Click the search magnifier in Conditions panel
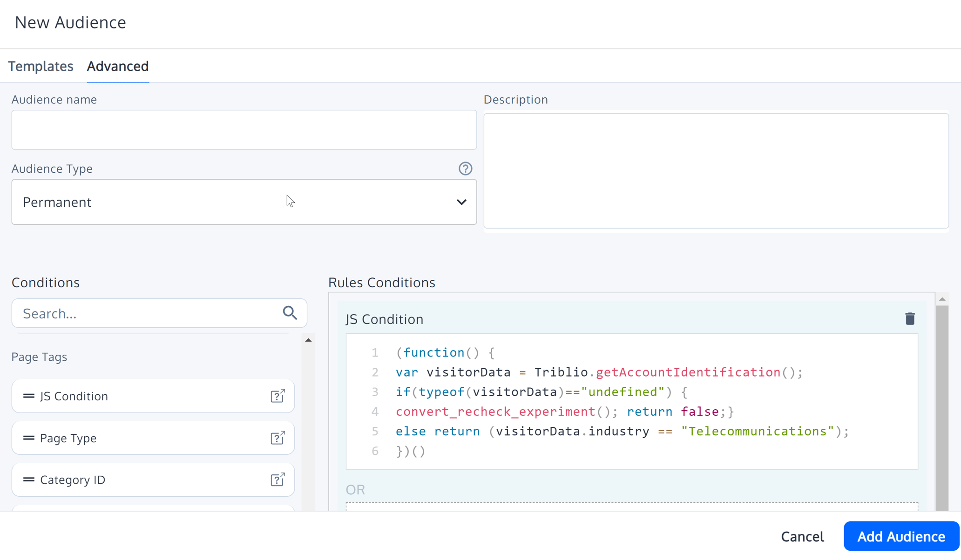Image resolution: width=961 pixels, height=560 pixels. 290,313
